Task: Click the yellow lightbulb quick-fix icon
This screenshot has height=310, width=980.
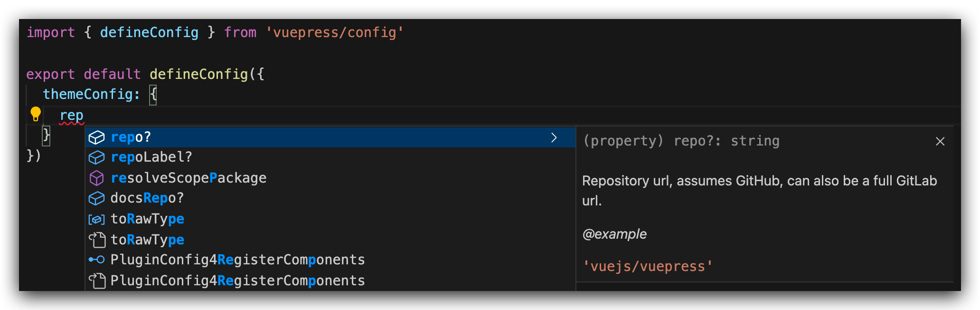Action: click(36, 114)
